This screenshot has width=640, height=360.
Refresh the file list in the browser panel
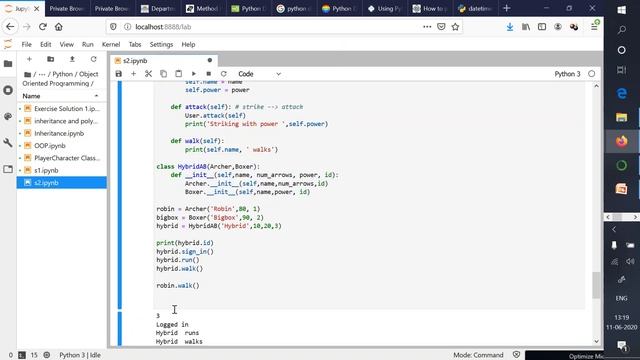click(x=93, y=59)
